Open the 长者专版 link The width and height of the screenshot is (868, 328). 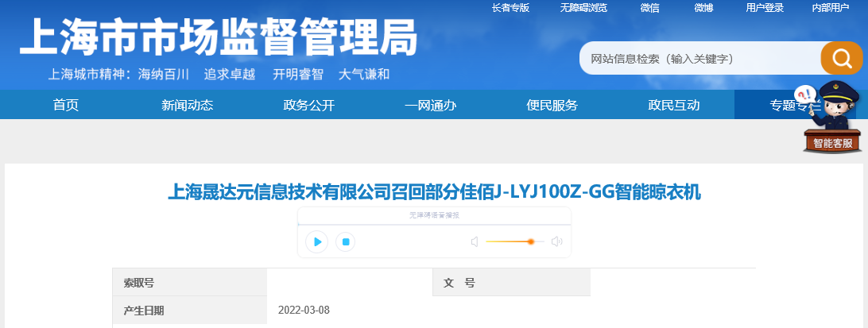[510, 8]
